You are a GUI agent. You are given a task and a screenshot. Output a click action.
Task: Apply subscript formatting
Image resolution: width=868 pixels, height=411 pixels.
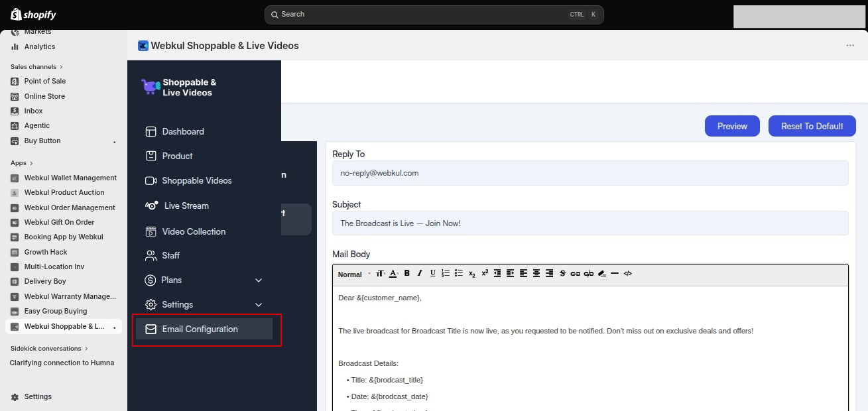(x=472, y=274)
